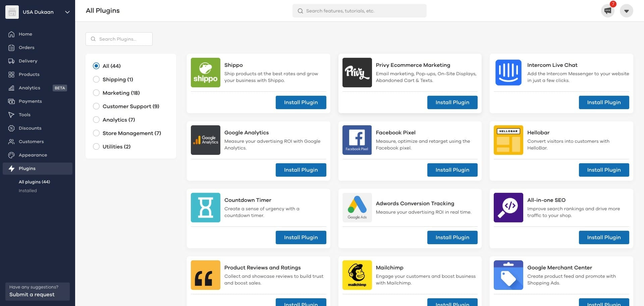
Task: Choose the Customer Support (9) filter
Action: (96, 106)
